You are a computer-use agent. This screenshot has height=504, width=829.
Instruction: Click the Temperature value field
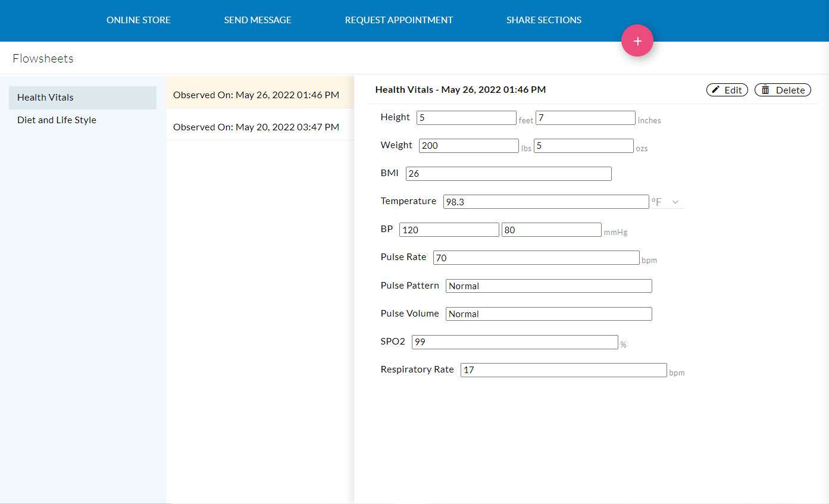click(546, 202)
